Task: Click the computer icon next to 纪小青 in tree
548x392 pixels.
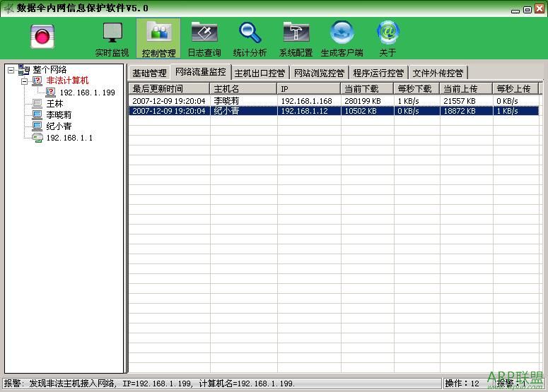Action: pyautogui.click(x=37, y=126)
